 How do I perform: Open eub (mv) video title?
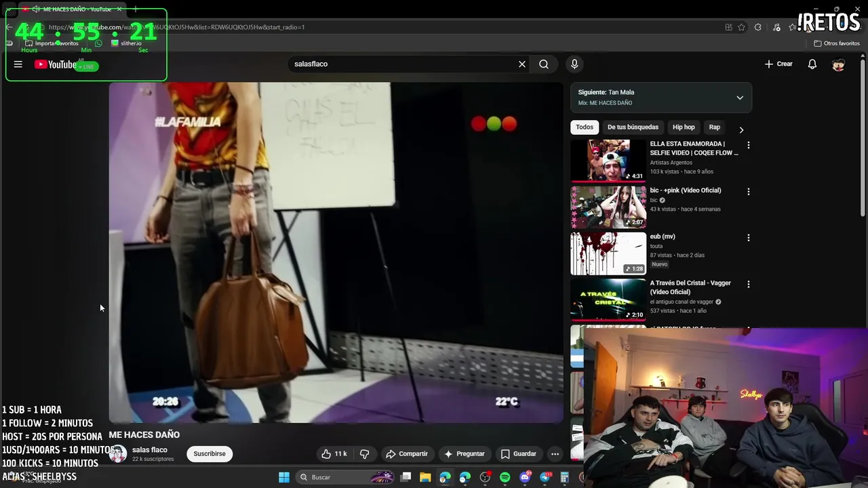[x=663, y=237]
